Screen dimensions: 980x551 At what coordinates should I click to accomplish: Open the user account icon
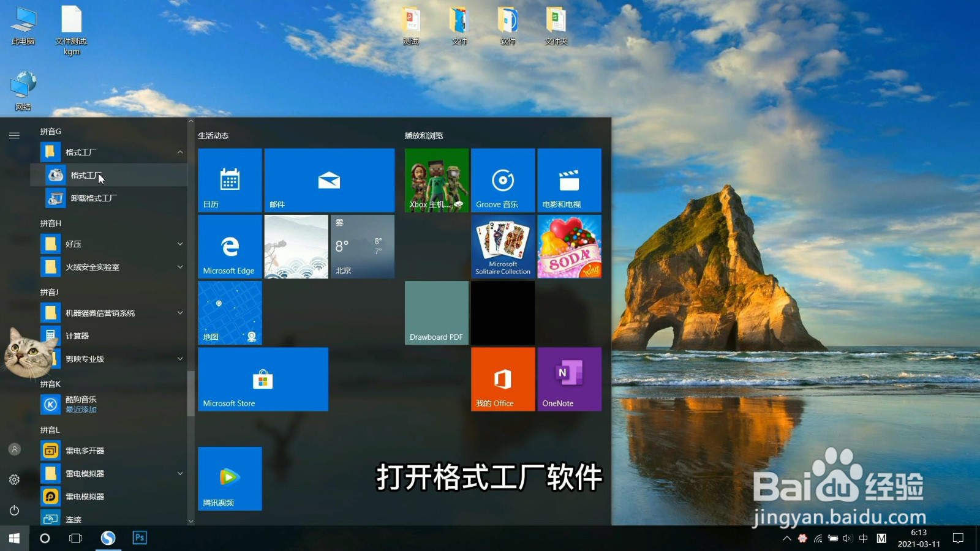pos(14,449)
